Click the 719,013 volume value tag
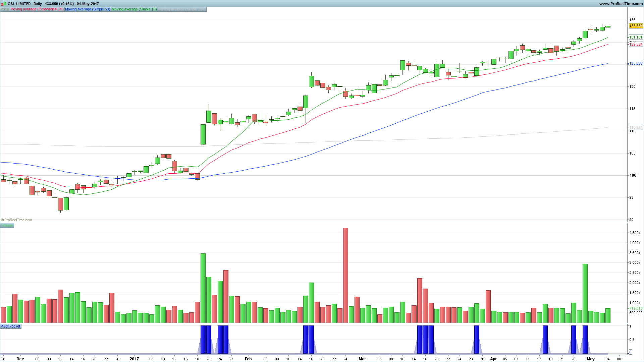This screenshot has height=362, width=644. 636,308
